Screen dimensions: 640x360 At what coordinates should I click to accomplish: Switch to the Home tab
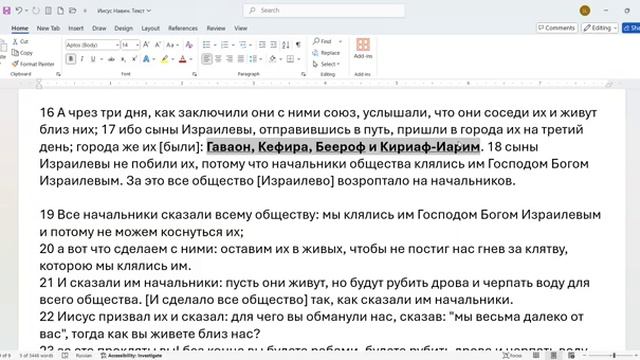tap(20, 28)
